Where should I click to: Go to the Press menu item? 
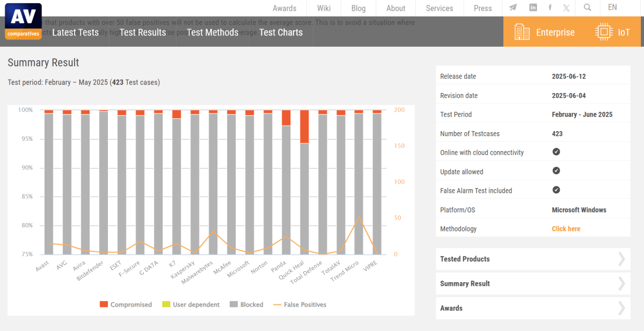coord(483,8)
